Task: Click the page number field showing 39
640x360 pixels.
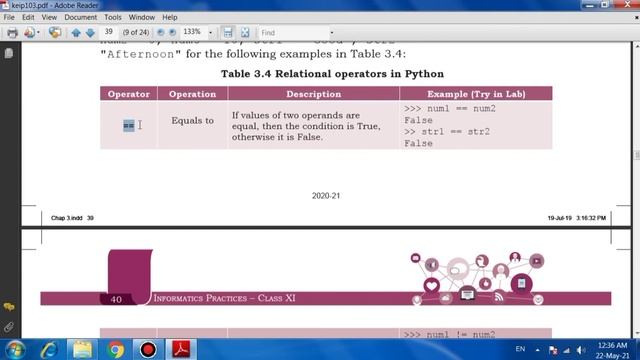Action: tap(108, 32)
